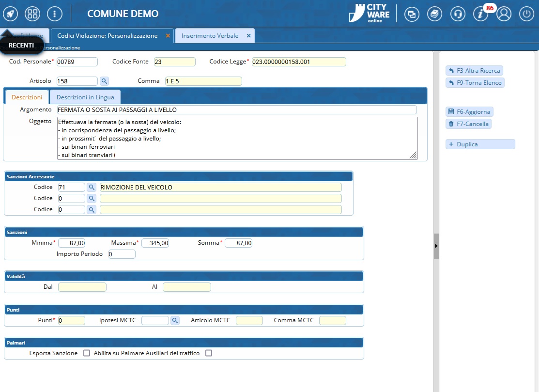Click the headset support icon
The height and width of the screenshot is (392, 539).
(x=458, y=14)
